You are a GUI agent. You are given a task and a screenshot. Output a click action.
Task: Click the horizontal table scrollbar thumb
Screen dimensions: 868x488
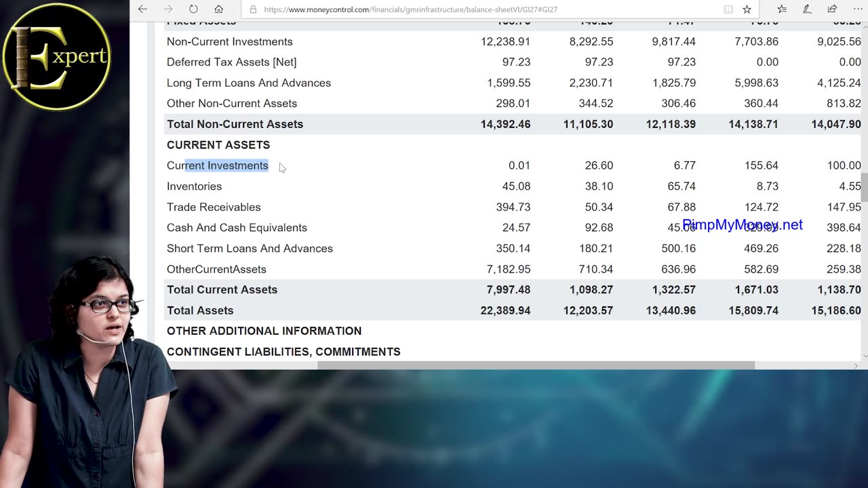pos(536,365)
